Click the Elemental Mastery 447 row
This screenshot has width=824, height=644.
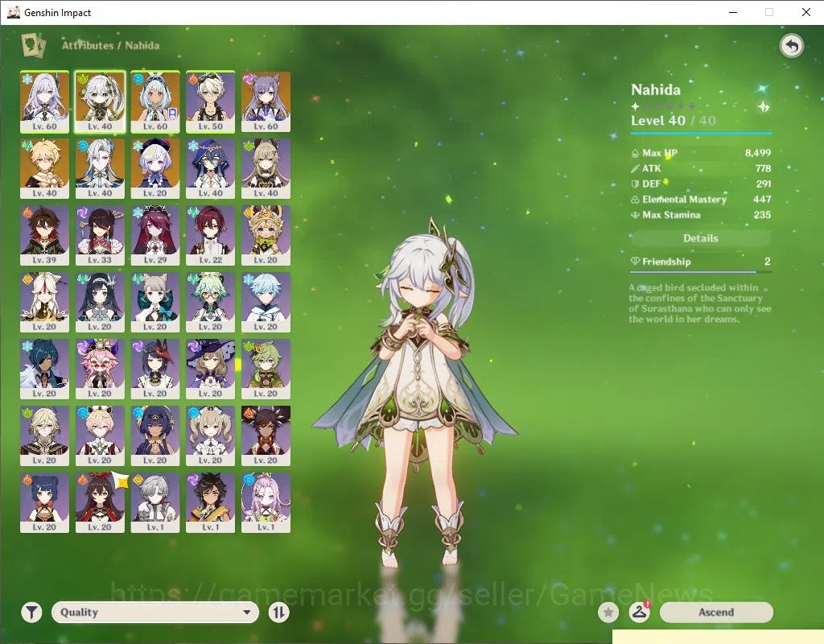click(x=701, y=200)
